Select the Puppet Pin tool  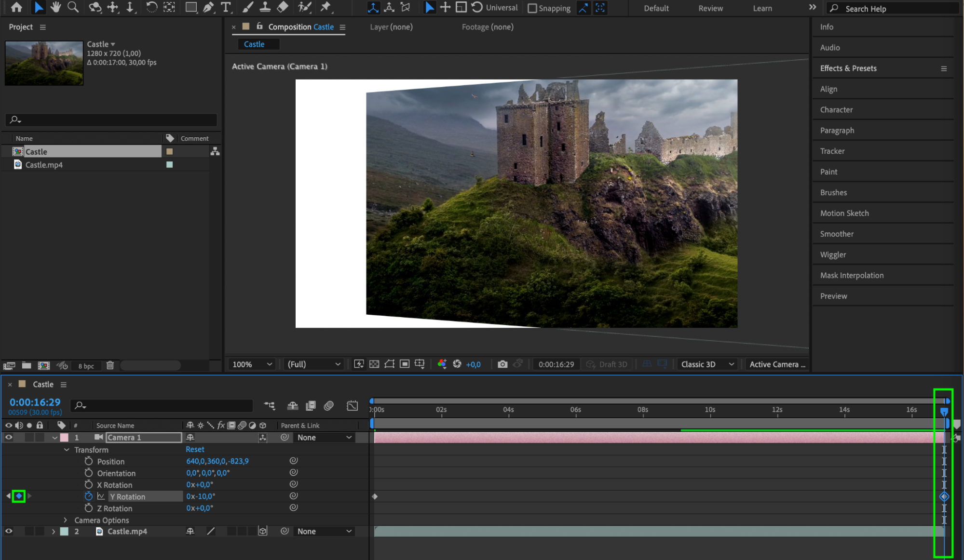point(326,7)
